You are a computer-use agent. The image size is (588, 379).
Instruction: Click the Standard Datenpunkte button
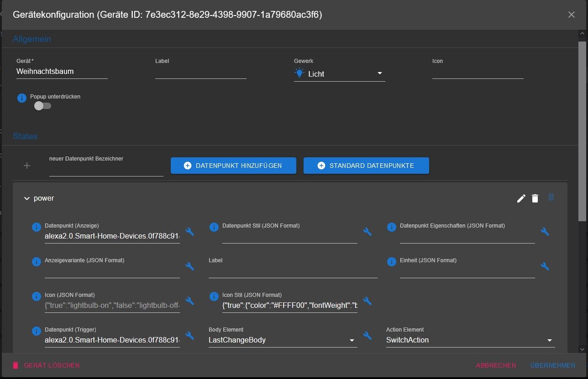(366, 166)
